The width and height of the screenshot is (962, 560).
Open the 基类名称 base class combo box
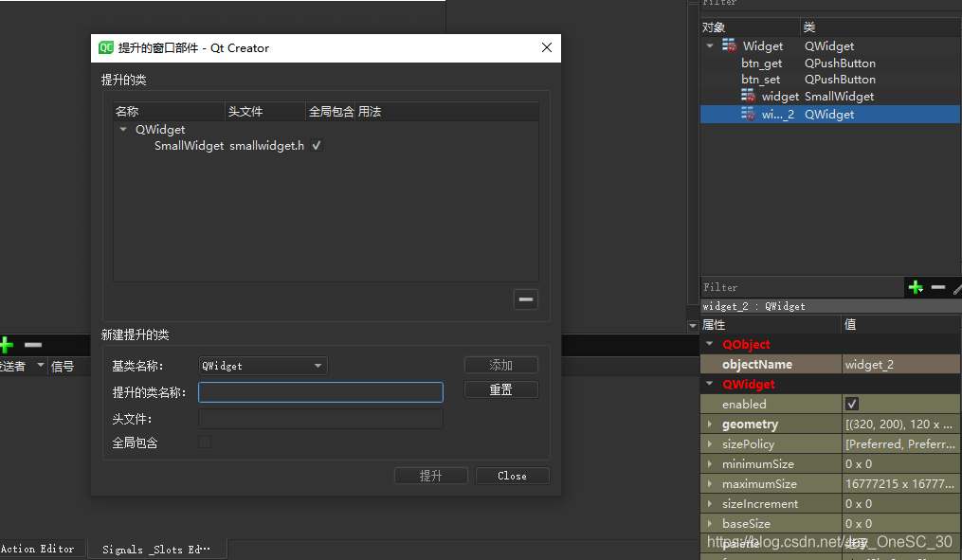tap(263, 366)
